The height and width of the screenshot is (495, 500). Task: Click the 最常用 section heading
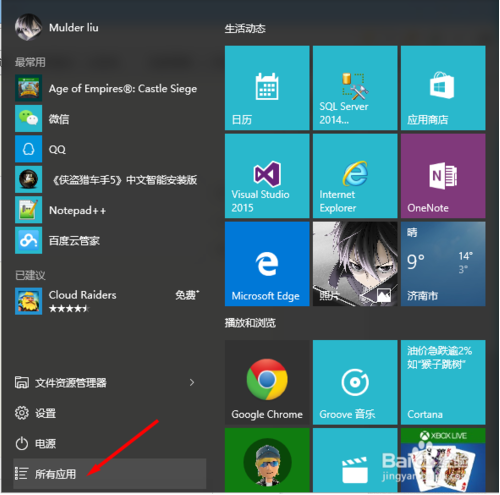pos(30,62)
